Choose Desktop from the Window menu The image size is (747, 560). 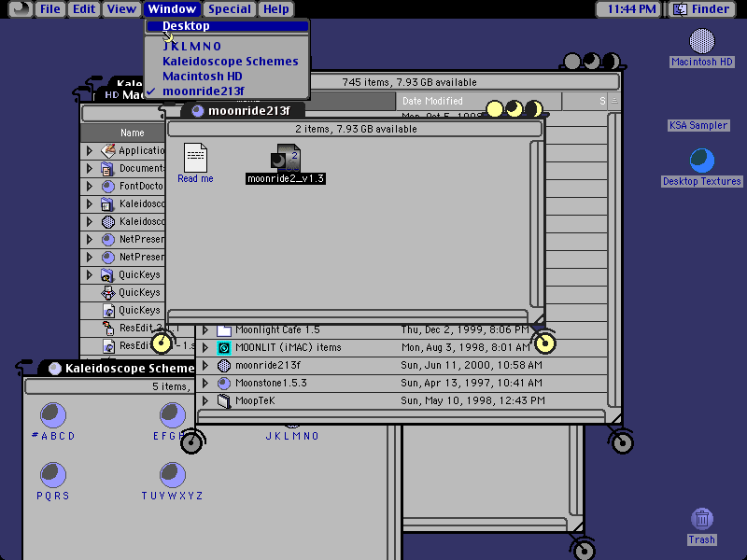pos(228,26)
